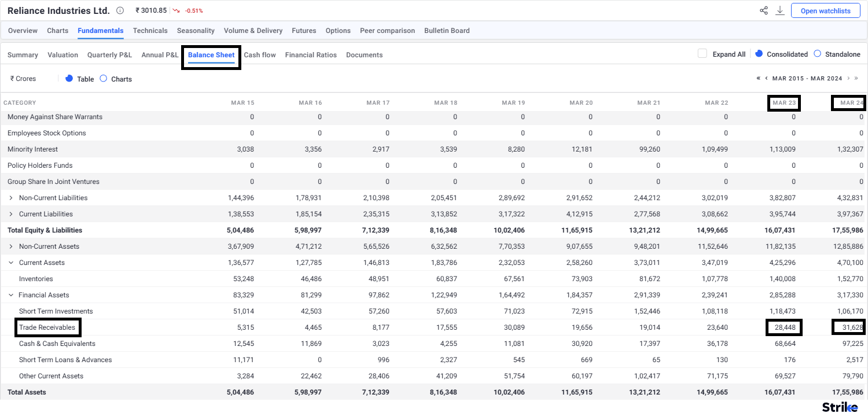Open the Overview tab
The image size is (868, 420).
point(23,31)
